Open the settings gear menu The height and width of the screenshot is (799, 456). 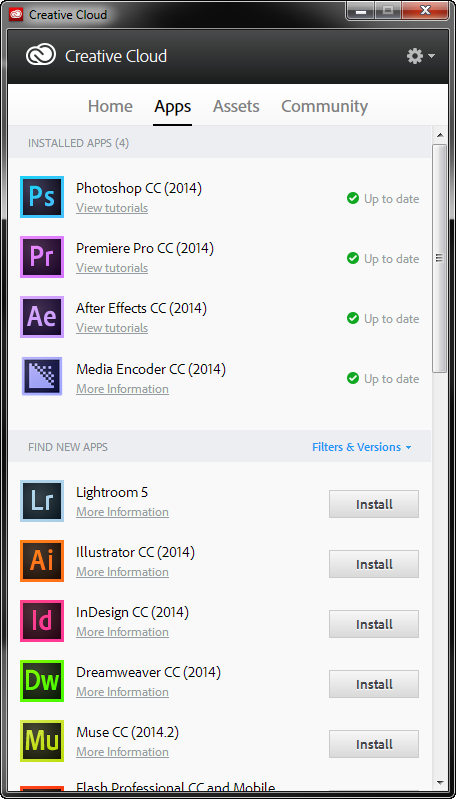420,56
